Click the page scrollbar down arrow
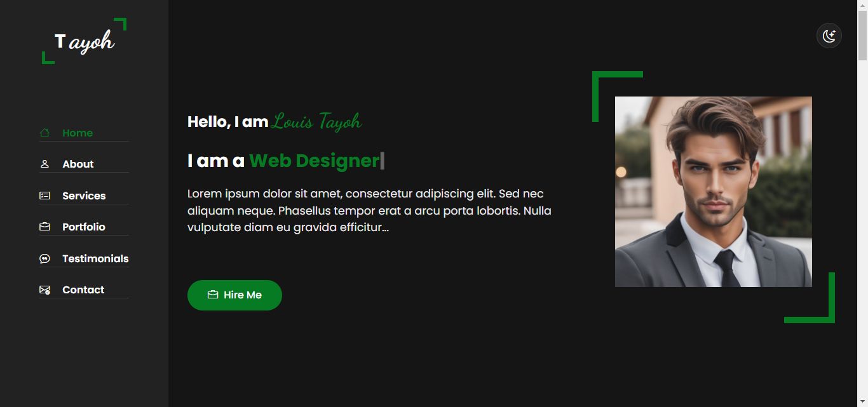The width and height of the screenshot is (868, 407). (862, 401)
